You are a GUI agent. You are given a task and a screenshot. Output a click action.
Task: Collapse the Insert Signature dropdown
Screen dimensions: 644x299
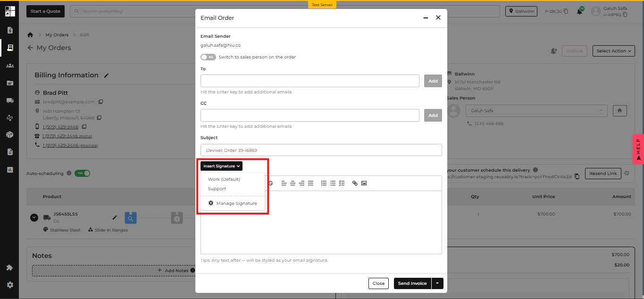221,166
